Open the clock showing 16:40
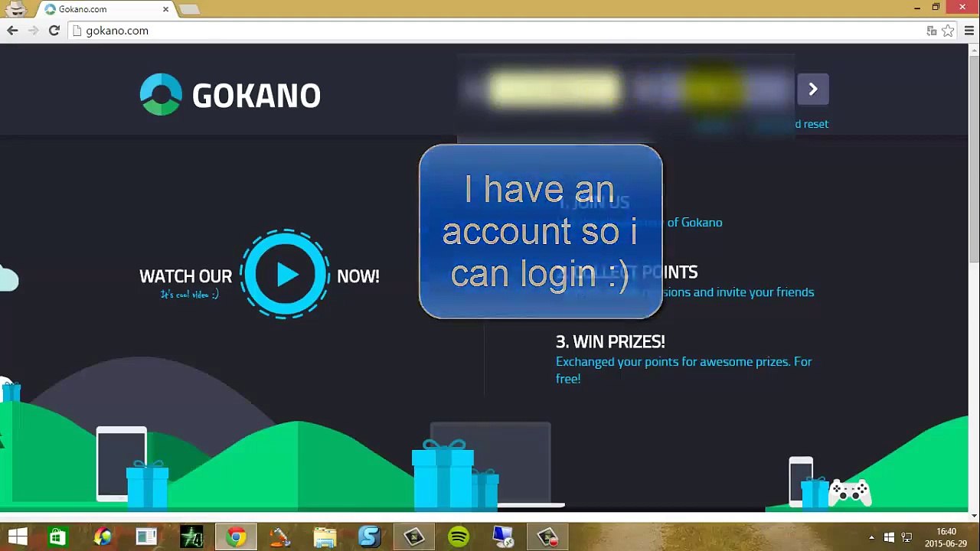The image size is (980, 551). point(946,537)
